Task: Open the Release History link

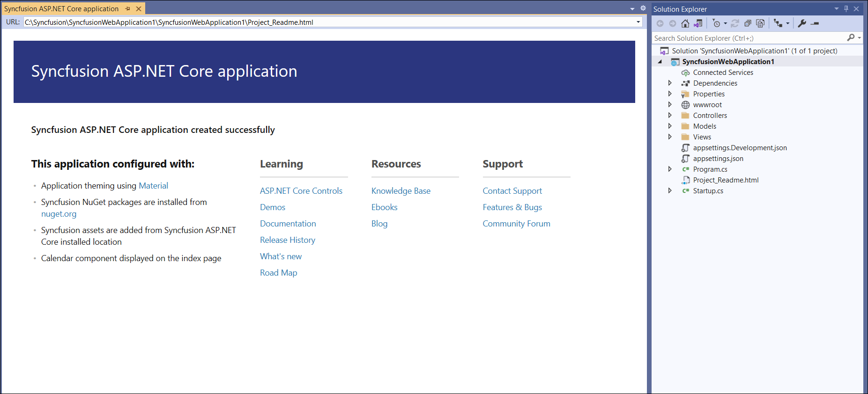Action: coord(288,240)
